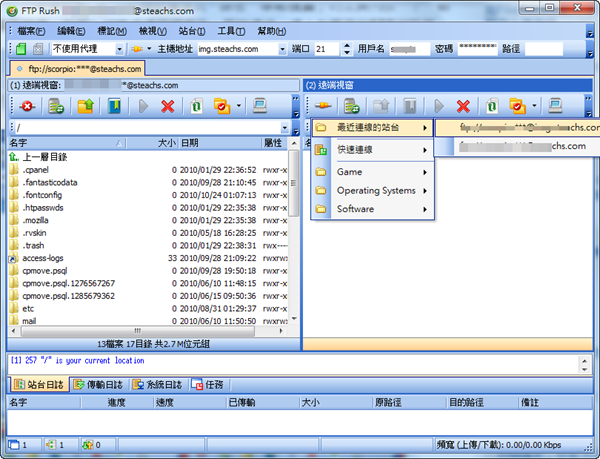Click the refresh document icon in right pane
Image resolution: width=600 pixels, height=459 pixels.
492,106
